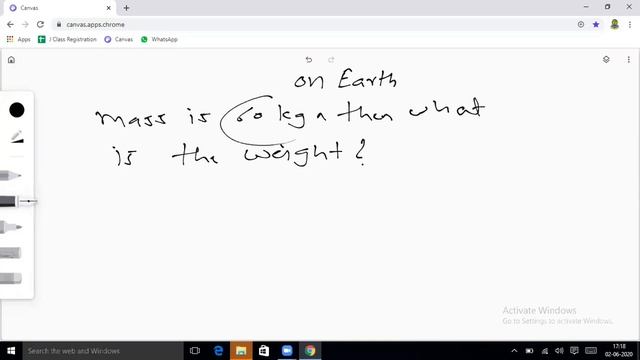The height and width of the screenshot is (360, 640).
Task: Bookmark this page with the star icon
Action: [x=596, y=24]
